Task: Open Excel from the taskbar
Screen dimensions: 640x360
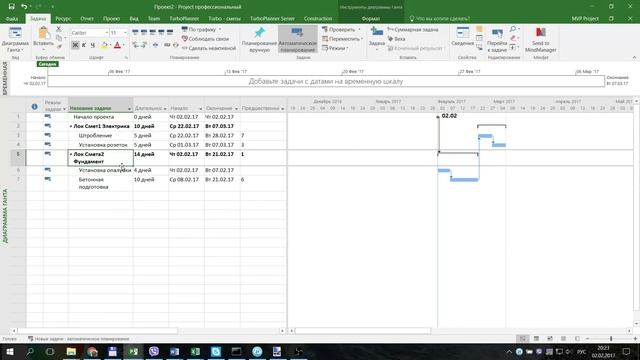Action: [x=195, y=351]
